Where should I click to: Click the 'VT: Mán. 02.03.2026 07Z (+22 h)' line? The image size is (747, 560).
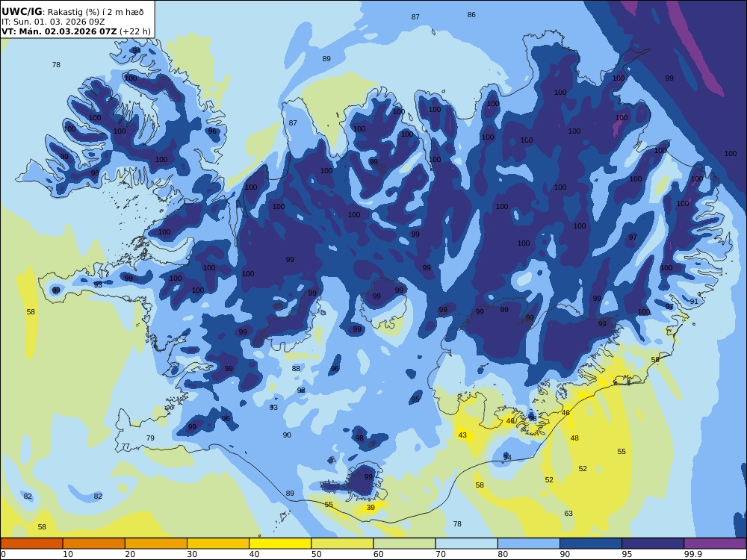click(x=76, y=31)
